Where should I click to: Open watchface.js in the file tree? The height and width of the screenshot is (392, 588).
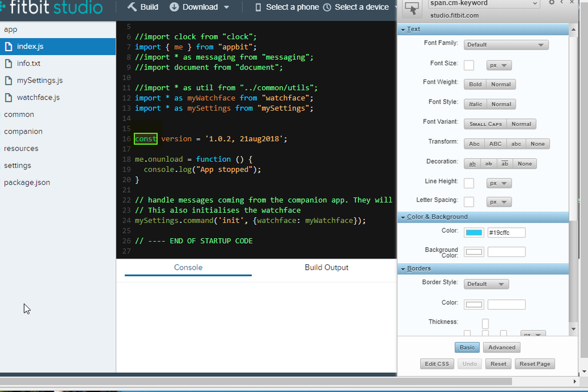(38, 97)
